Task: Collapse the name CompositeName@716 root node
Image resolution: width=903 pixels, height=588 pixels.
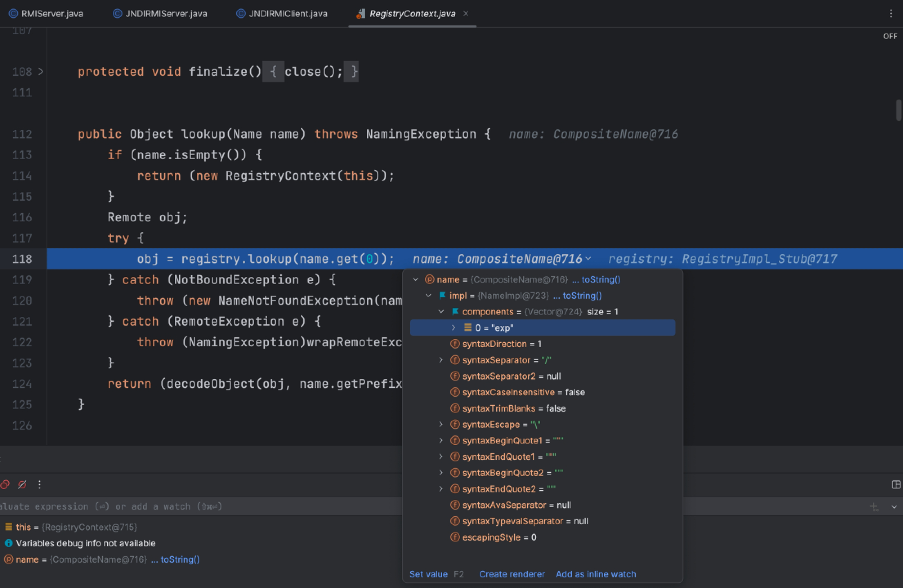Action: (416, 280)
